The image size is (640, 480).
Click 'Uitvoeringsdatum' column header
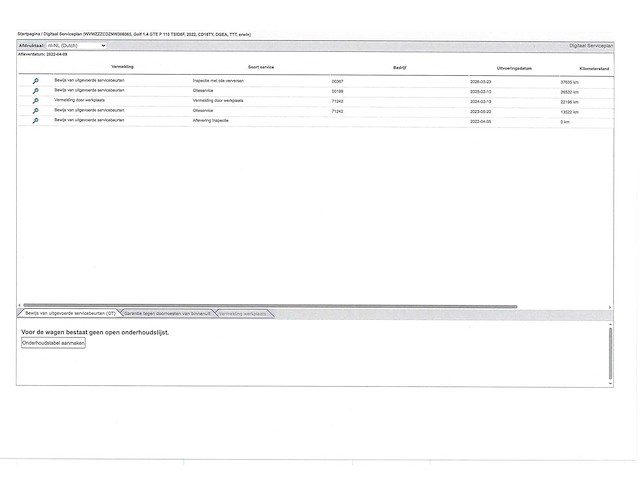point(514,69)
